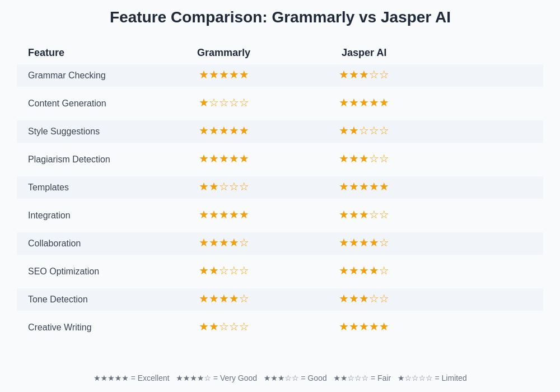Click the Excellent legend entry
The image size is (560, 392).
point(132,378)
